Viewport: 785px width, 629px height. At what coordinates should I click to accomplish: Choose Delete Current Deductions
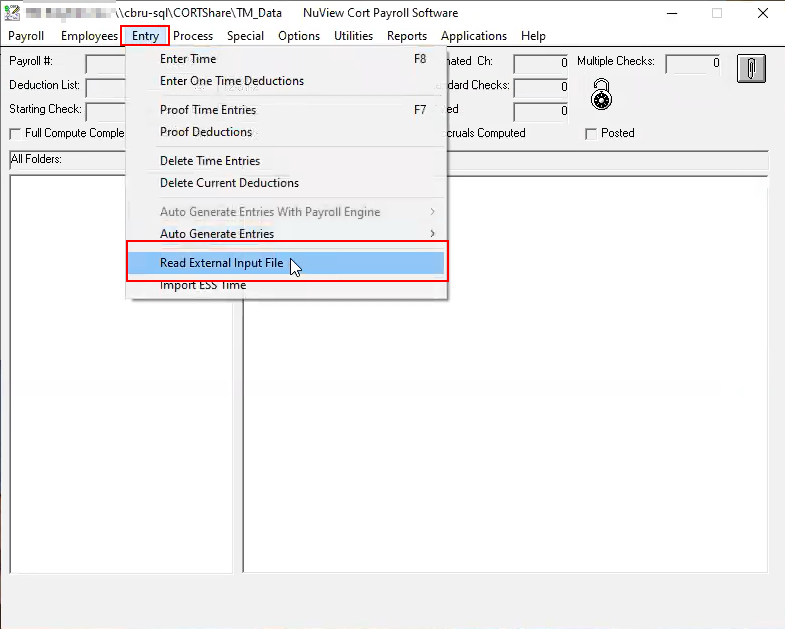(286, 183)
